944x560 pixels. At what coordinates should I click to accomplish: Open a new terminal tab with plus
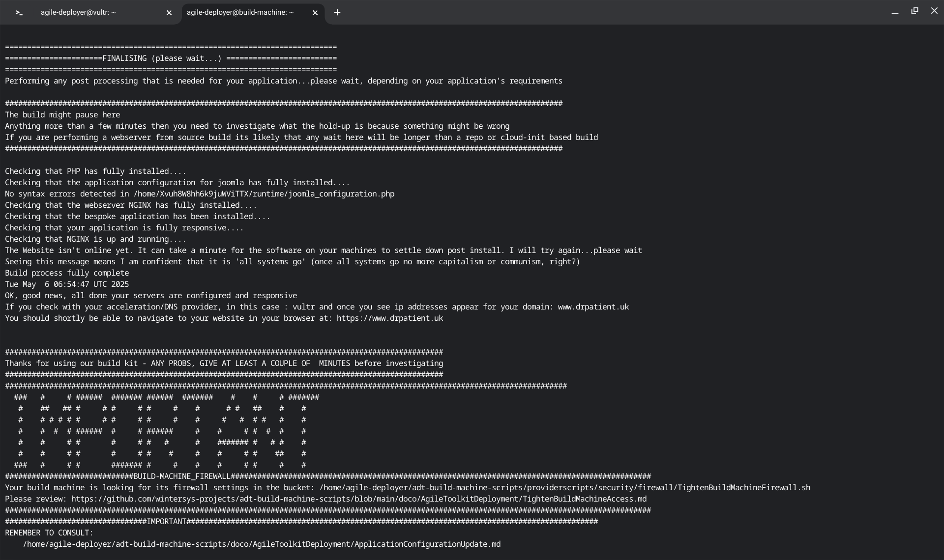pos(337,13)
